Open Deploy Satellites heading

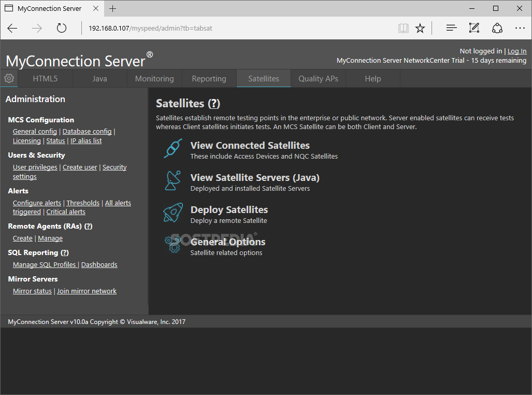coord(229,209)
